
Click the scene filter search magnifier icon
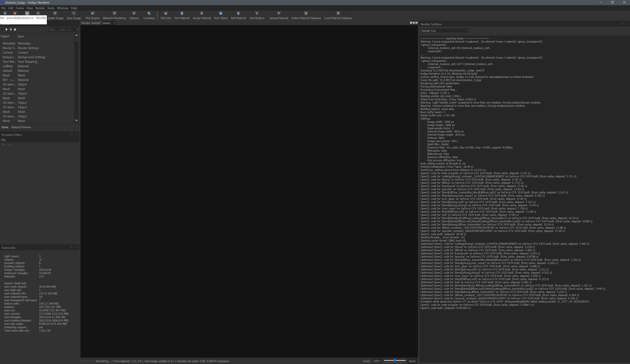coord(77,30)
